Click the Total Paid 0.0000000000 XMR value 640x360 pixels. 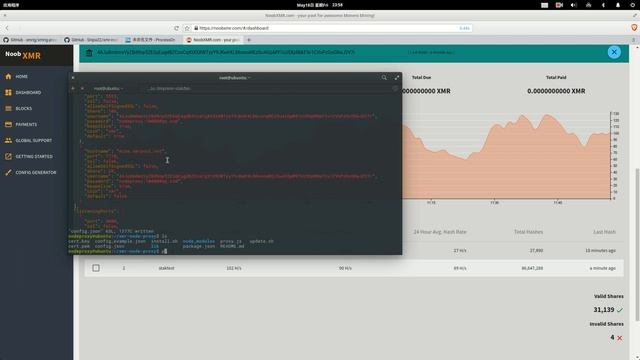tap(556, 91)
